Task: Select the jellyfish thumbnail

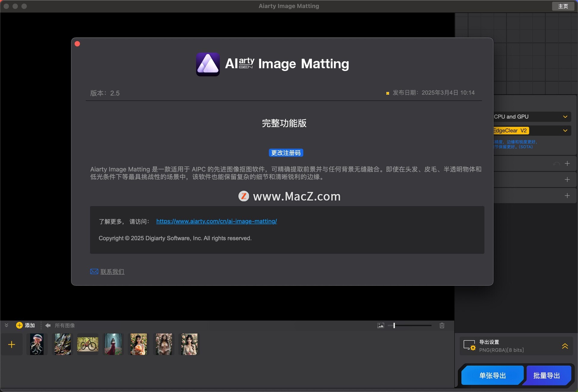Action: pos(37,344)
